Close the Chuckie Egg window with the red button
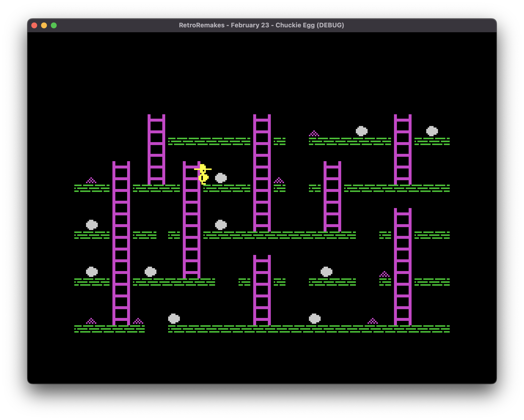The height and width of the screenshot is (420, 524). click(34, 25)
